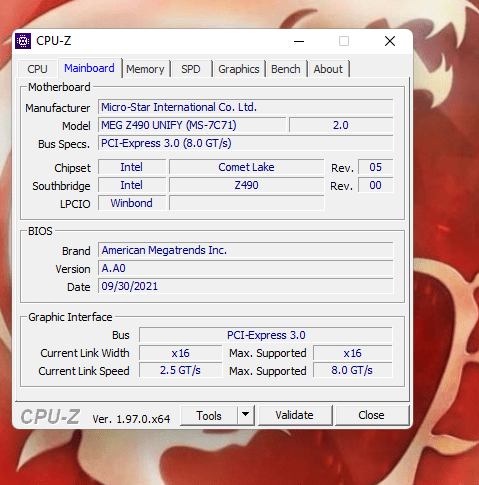Click the Manufacturer label
The image size is (479, 485).
click(58, 108)
